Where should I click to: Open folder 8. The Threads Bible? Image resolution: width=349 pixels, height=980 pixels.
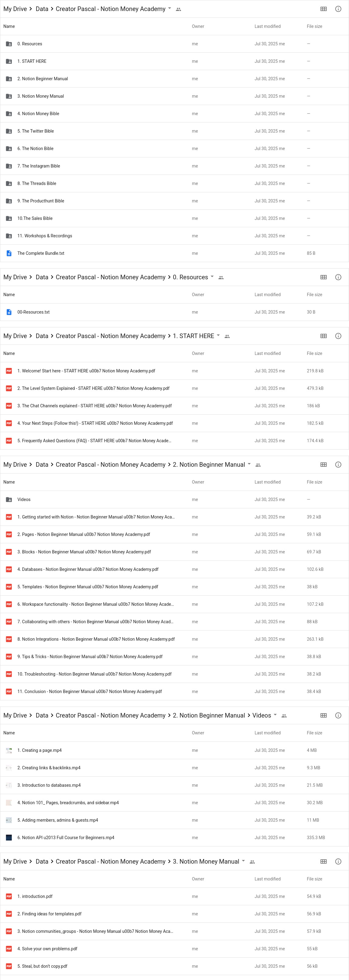[36, 184]
